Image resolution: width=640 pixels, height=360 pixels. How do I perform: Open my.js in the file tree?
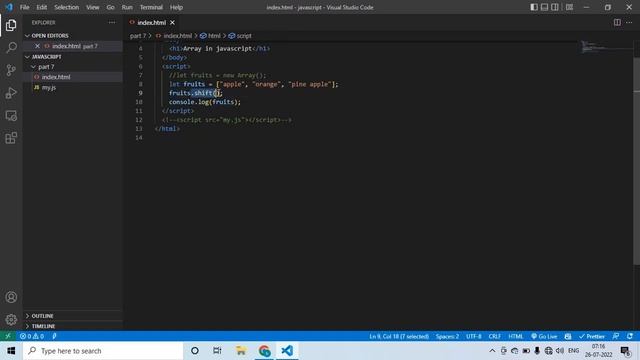[x=49, y=87]
